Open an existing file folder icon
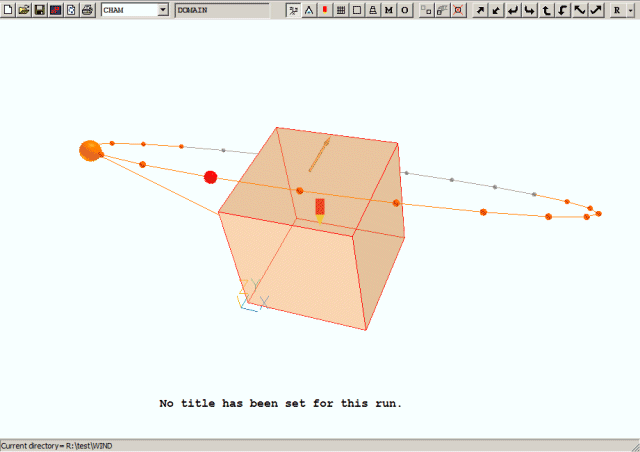Screen dimensions: 640x452 pyautogui.click(x=24, y=10)
